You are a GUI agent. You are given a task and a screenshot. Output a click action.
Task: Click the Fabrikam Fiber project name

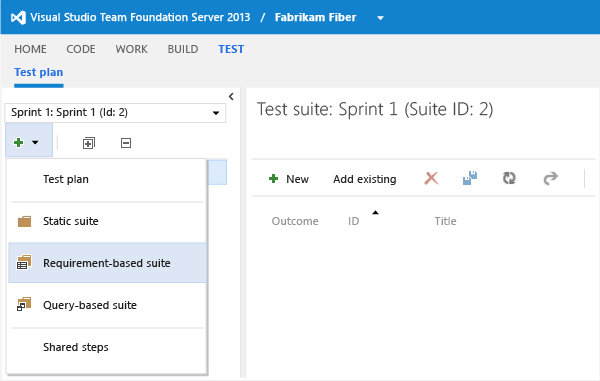(315, 18)
